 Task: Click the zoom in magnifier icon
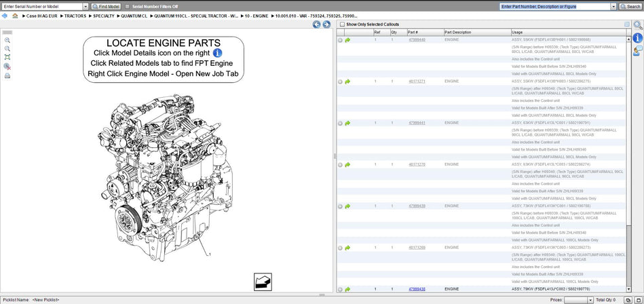point(7,40)
